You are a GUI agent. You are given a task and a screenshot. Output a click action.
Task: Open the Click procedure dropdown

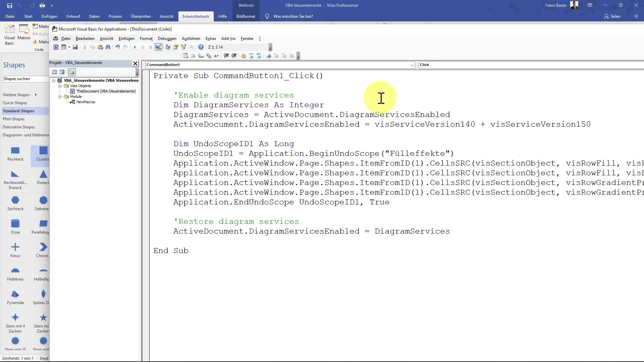point(531,65)
